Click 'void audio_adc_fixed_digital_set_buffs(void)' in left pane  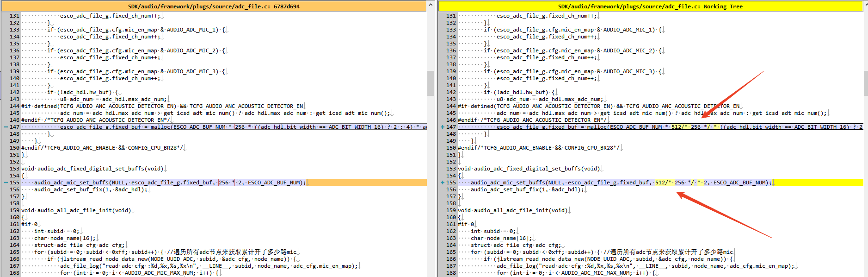[92, 169]
